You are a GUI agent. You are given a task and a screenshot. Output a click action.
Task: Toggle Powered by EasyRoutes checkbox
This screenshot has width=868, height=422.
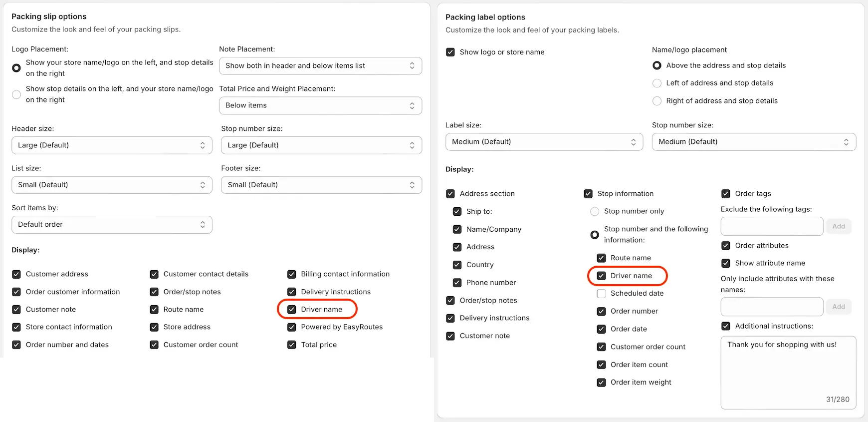[x=292, y=327]
